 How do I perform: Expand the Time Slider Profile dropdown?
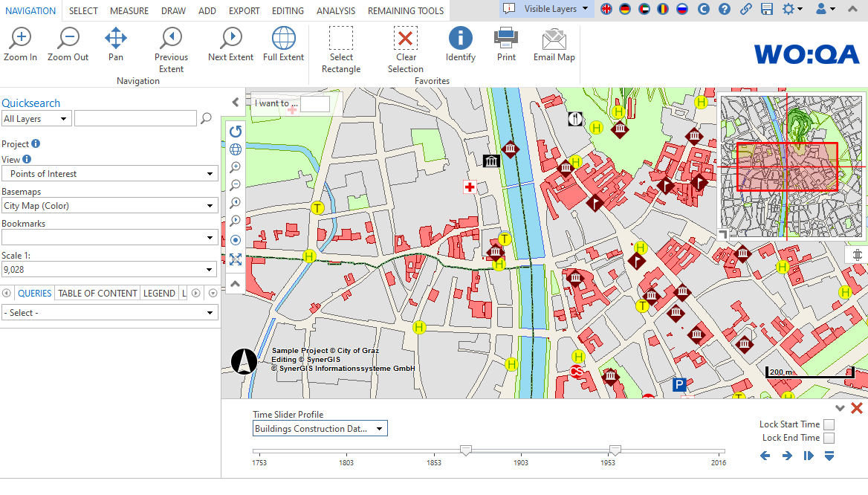(320, 429)
